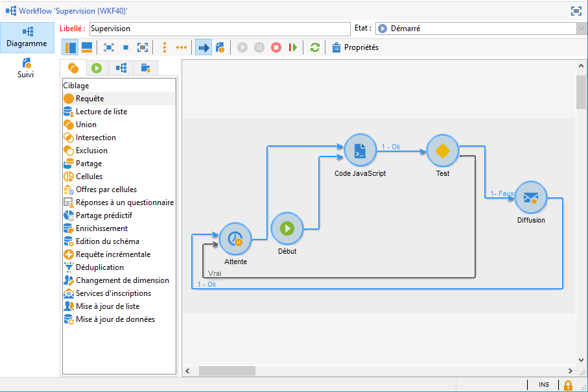Click the green refresh arrows icon
The height and width of the screenshot is (392, 588).
click(x=315, y=47)
